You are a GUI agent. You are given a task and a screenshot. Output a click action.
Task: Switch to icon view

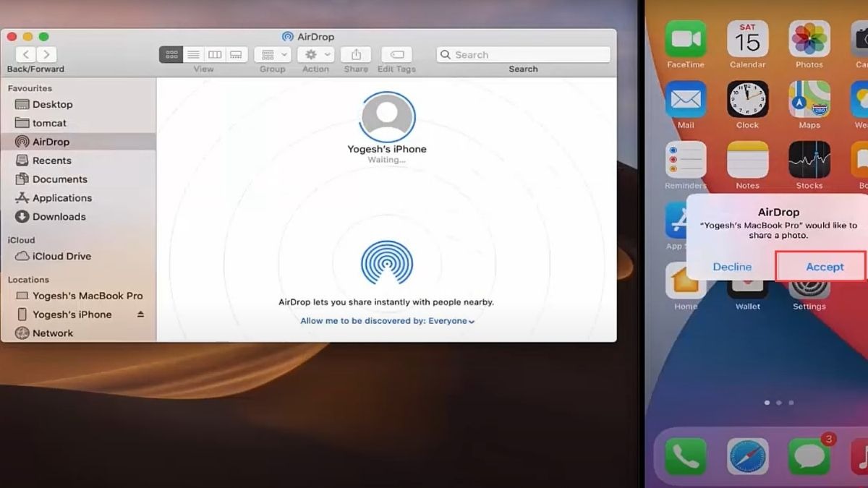[171, 54]
